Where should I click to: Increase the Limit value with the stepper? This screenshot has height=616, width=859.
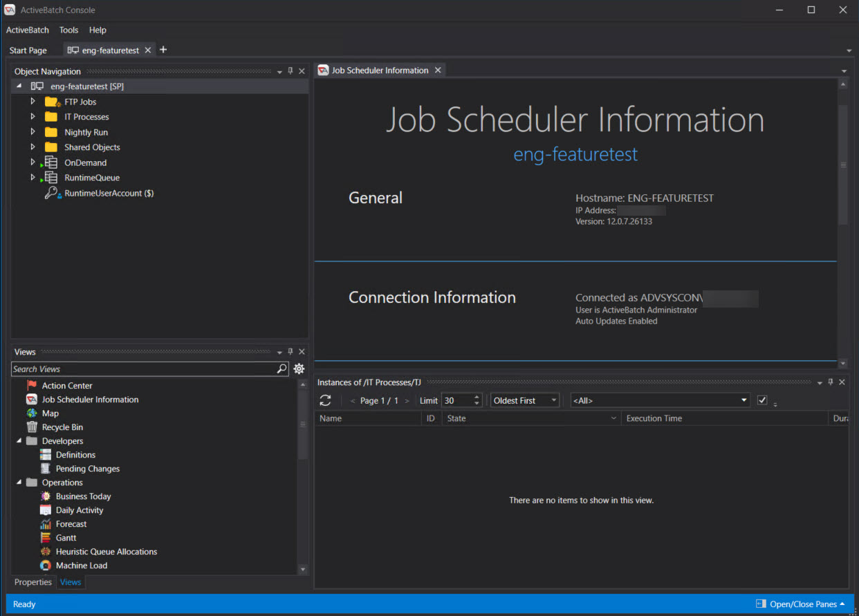click(x=477, y=396)
